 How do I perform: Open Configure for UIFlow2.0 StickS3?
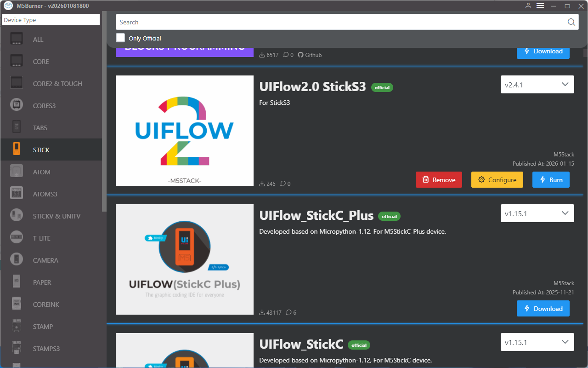click(x=497, y=180)
